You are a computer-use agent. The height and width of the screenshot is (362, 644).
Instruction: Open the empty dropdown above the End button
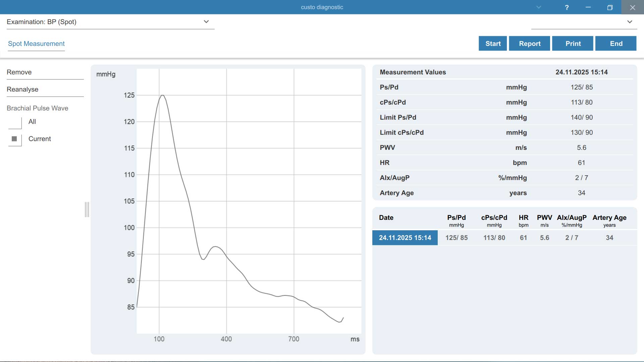pos(584,22)
